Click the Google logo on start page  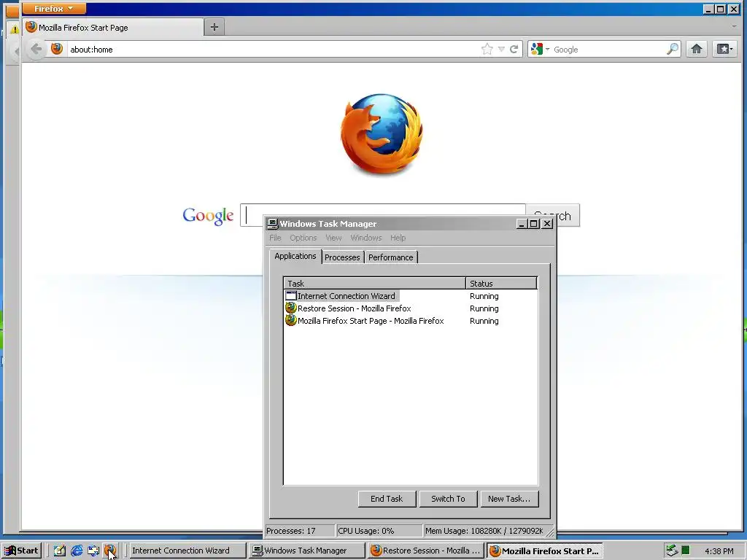click(x=208, y=216)
